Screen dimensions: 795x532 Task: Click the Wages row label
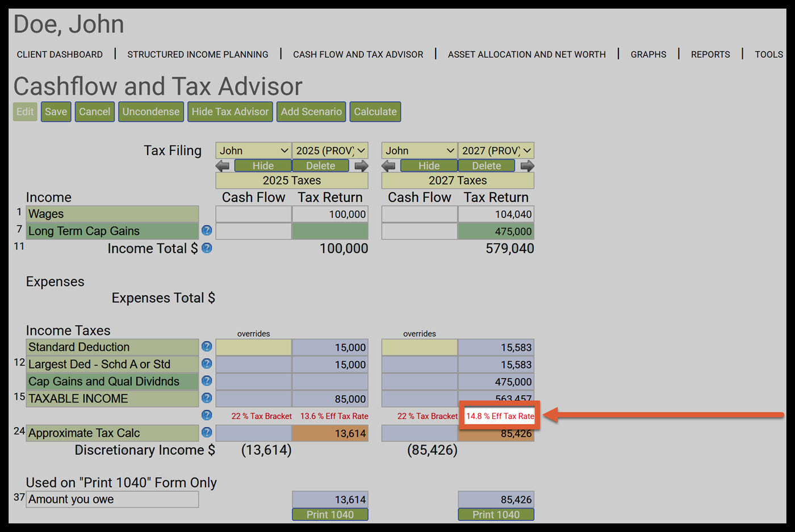(x=112, y=214)
